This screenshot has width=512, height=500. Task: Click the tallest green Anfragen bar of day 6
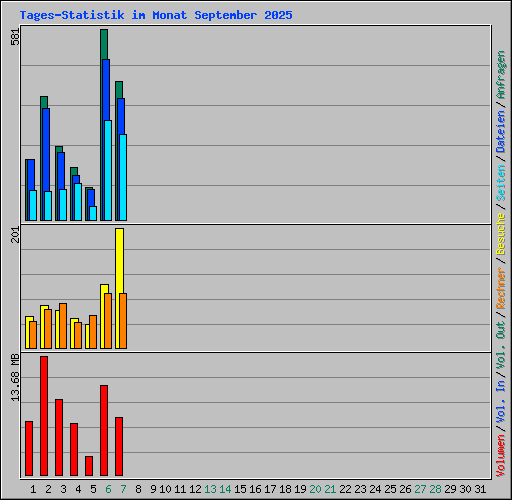104,44
